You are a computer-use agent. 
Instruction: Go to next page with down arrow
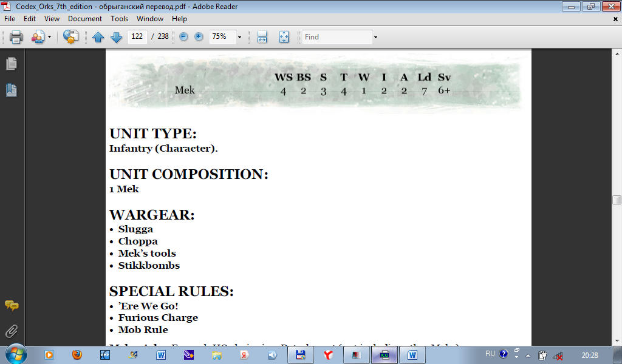point(116,37)
